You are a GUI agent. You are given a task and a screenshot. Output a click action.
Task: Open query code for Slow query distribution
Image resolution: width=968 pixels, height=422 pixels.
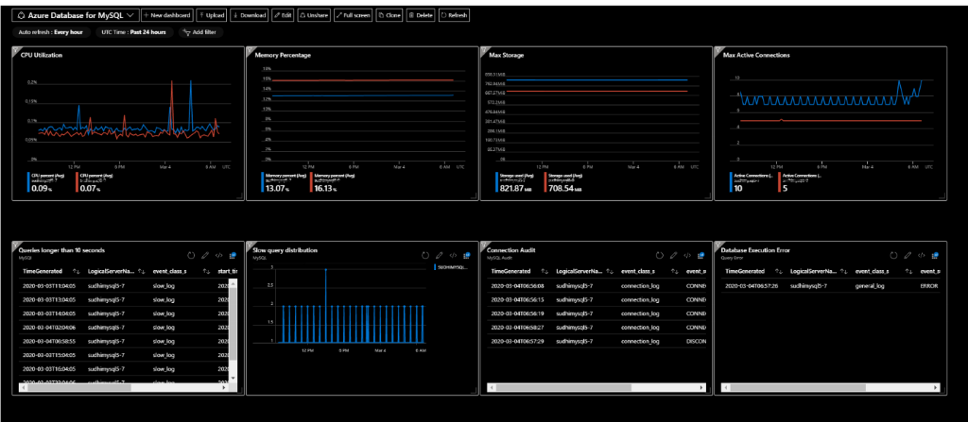(x=453, y=255)
